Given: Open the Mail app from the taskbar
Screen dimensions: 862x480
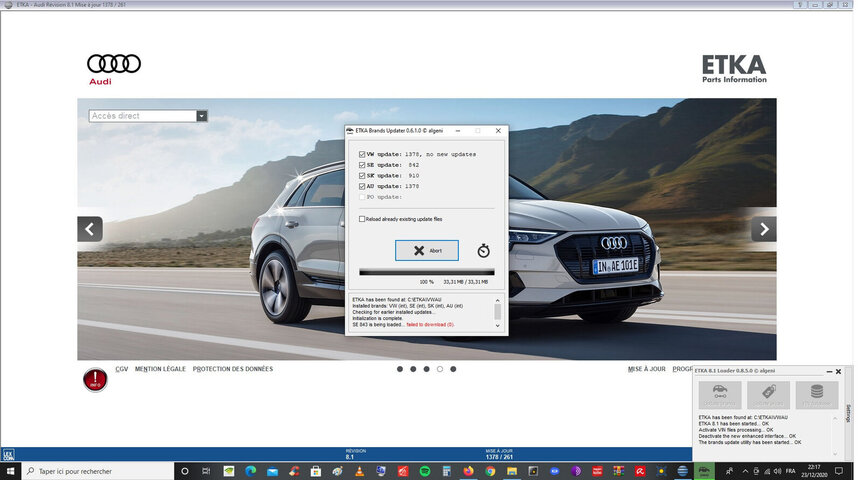Looking at the screenshot, I should coord(272,471).
